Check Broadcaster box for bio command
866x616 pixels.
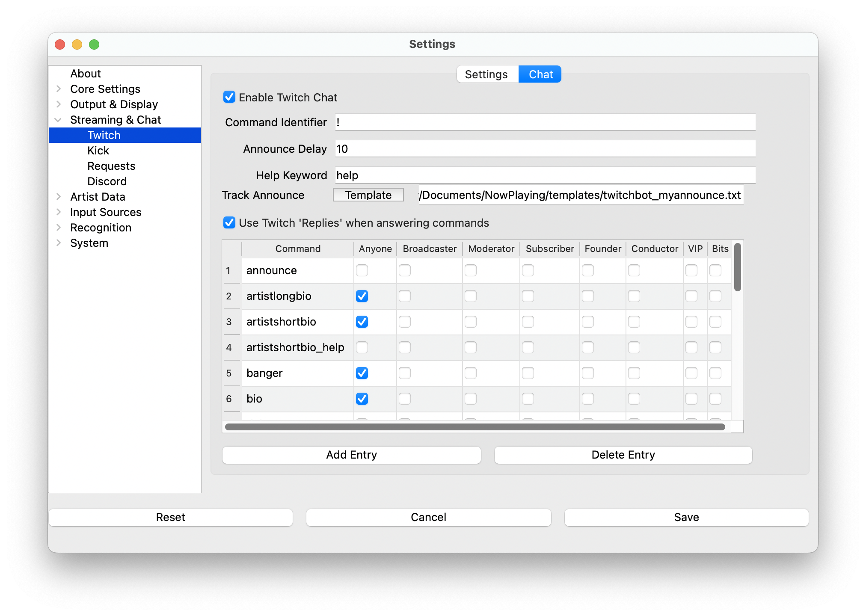[405, 399]
